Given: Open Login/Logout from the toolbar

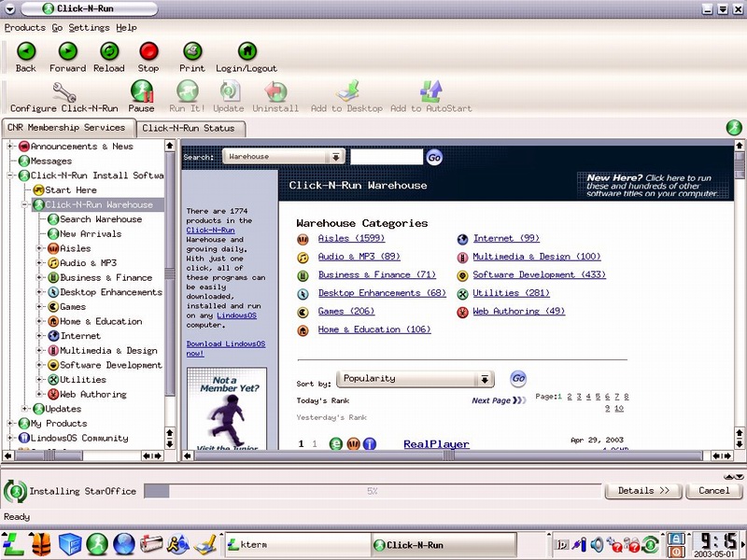Looking at the screenshot, I should pyautogui.click(x=247, y=51).
